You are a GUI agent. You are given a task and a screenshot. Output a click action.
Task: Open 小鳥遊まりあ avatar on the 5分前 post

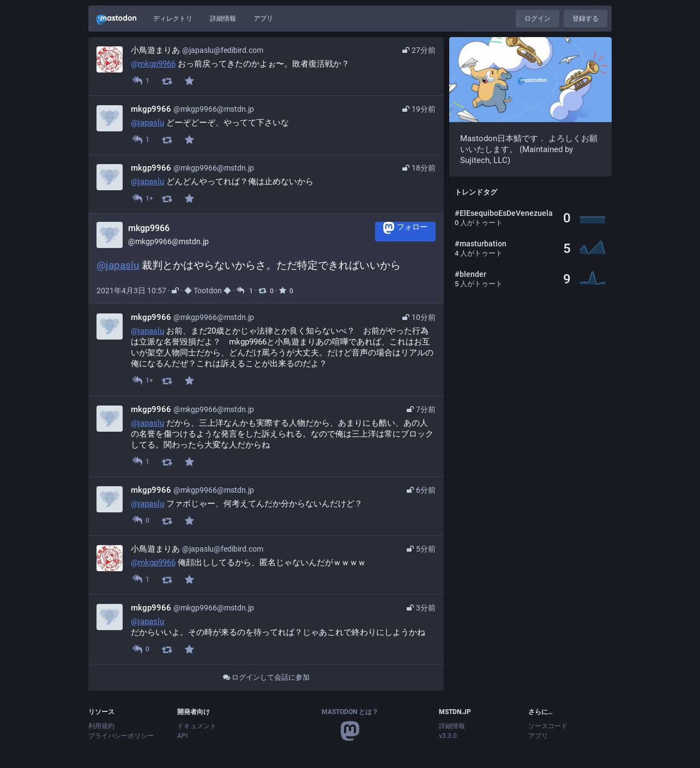pos(110,558)
